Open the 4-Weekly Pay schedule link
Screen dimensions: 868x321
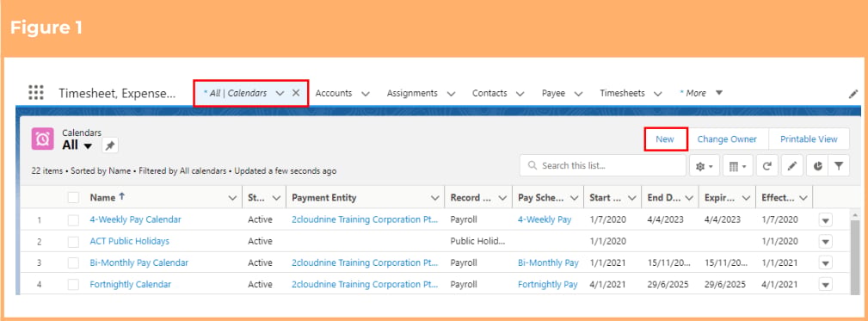pos(545,219)
